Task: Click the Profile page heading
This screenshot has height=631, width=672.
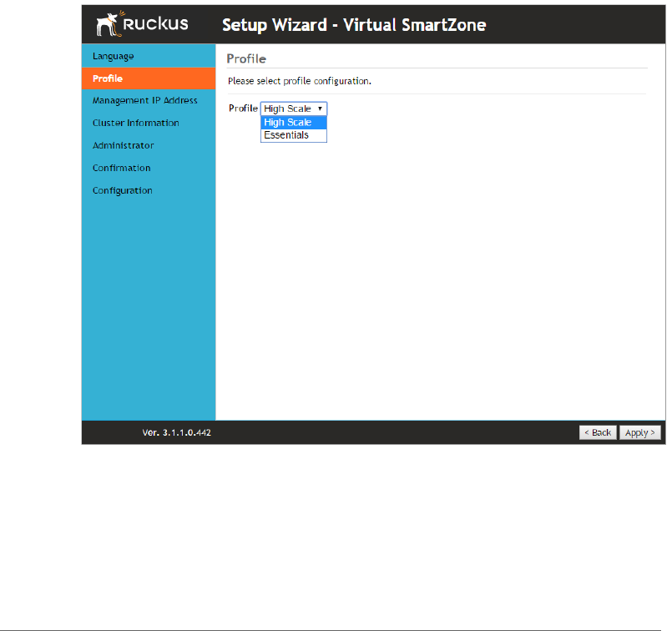Action: click(x=246, y=58)
